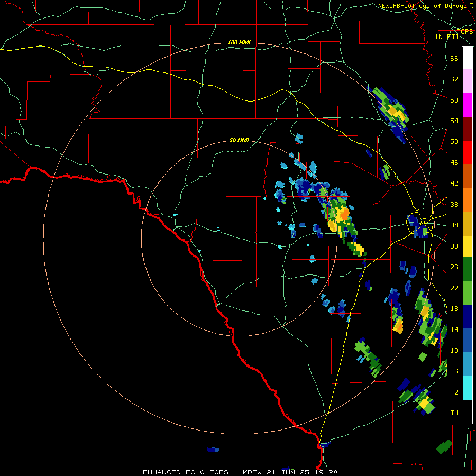Click the "21 JUN 25" date in caption

[288, 472]
